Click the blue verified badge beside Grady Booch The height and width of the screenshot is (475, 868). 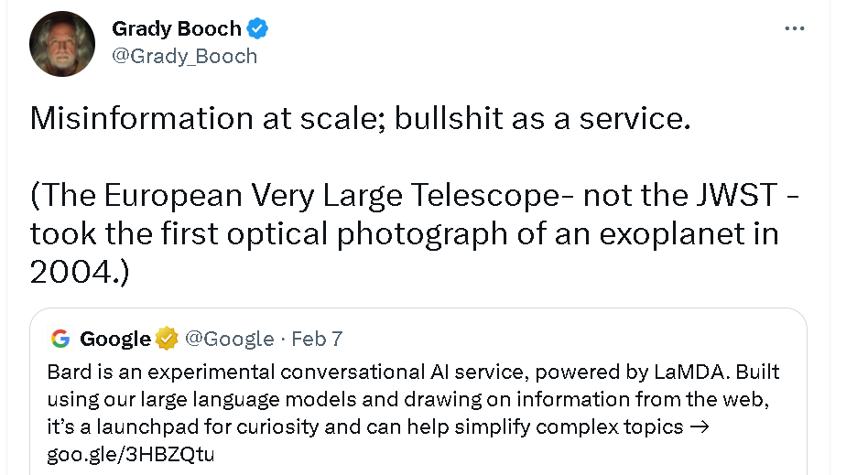pos(258,29)
